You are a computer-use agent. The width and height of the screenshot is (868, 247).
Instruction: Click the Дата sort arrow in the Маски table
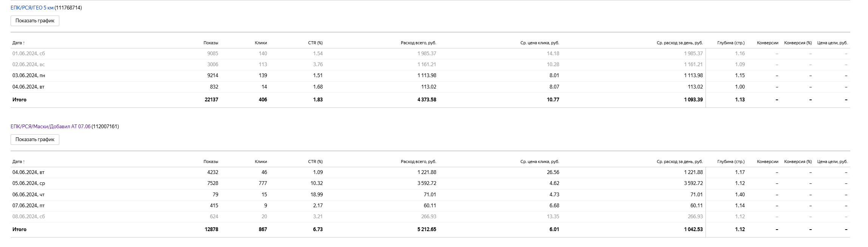[x=24, y=162]
